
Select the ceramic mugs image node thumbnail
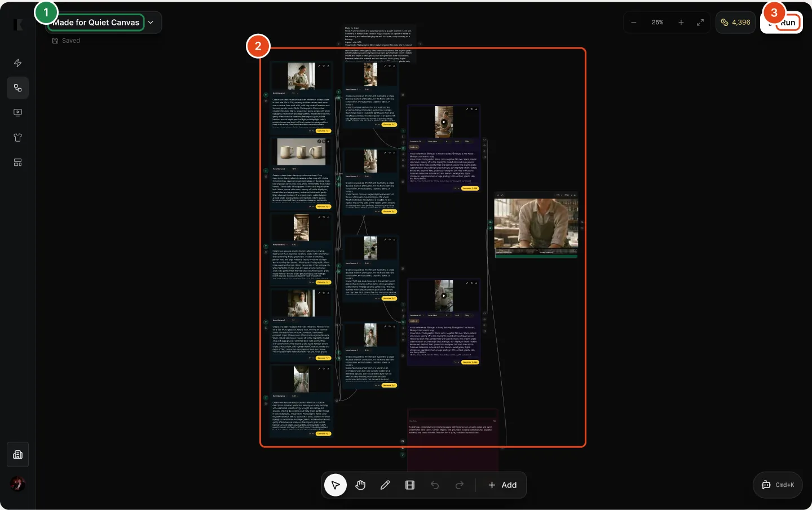click(302, 151)
